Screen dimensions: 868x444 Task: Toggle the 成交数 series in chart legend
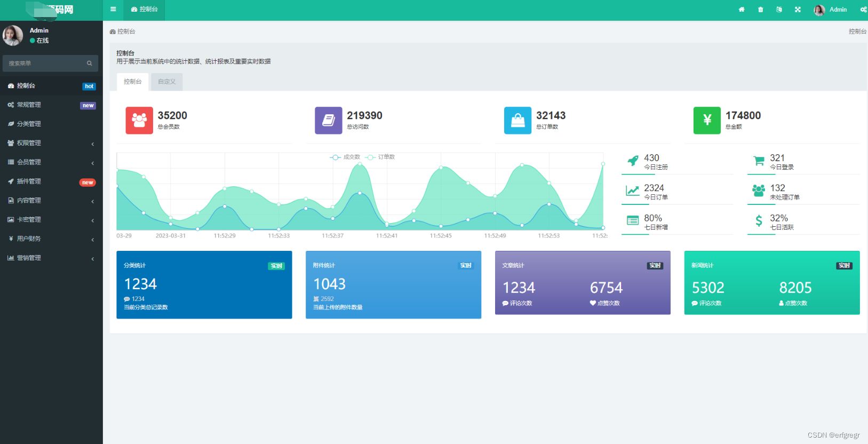(345, 157)
